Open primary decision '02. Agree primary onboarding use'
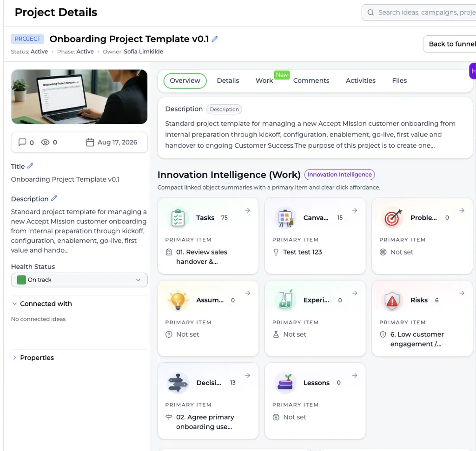Image resolution: width=476 pixels, height=451 pixels. pos(205,422)
